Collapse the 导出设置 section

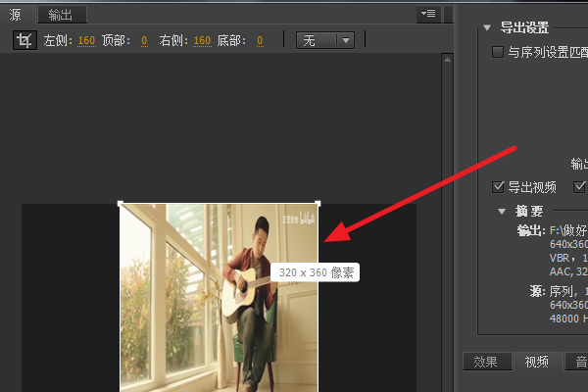(487, 27)
